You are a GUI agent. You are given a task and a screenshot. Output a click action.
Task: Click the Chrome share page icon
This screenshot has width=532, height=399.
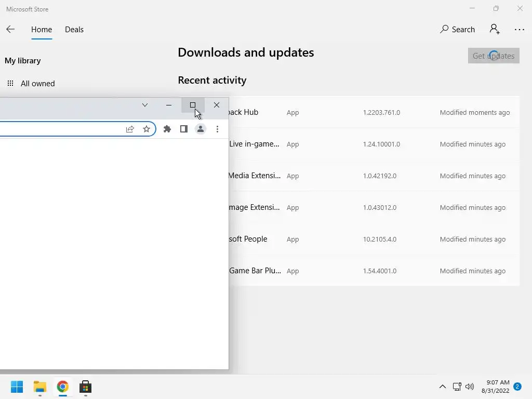pyautogui.click(x=130, y=129)
